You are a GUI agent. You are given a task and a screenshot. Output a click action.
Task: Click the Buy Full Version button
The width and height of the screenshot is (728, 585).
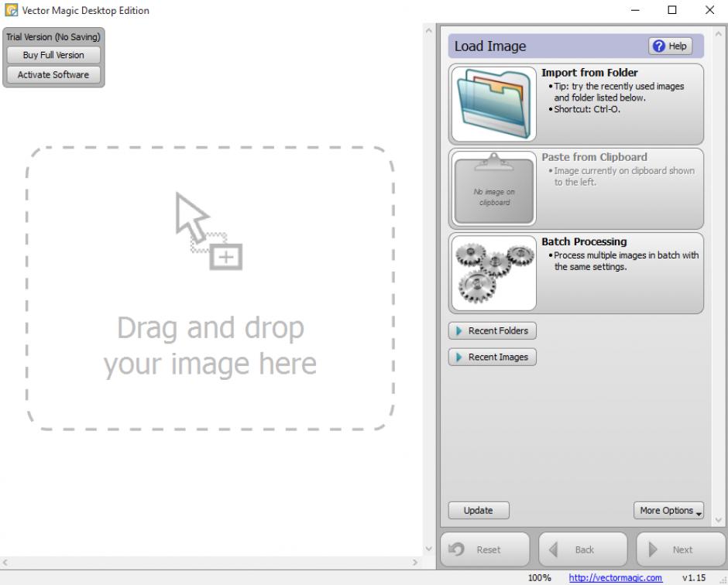(53, 56)
